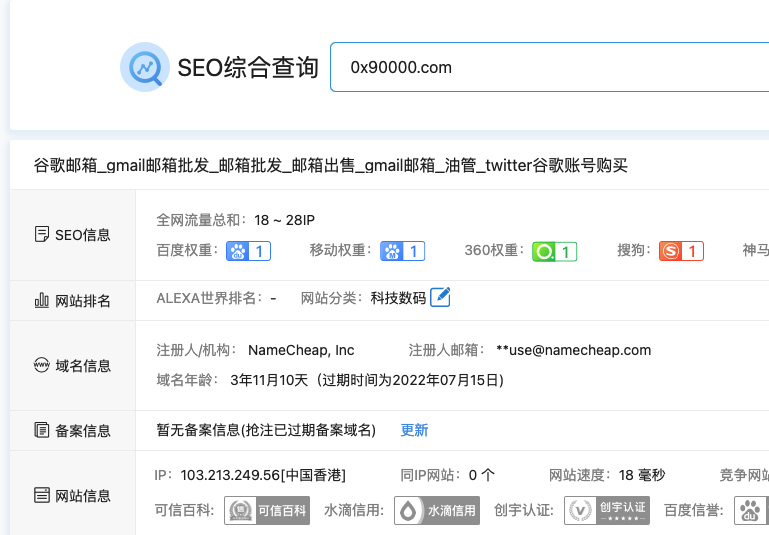The height and width of the screenshot is (535, 769).
Task: Click the SEO信息 document icon
Action: [42, 234]
